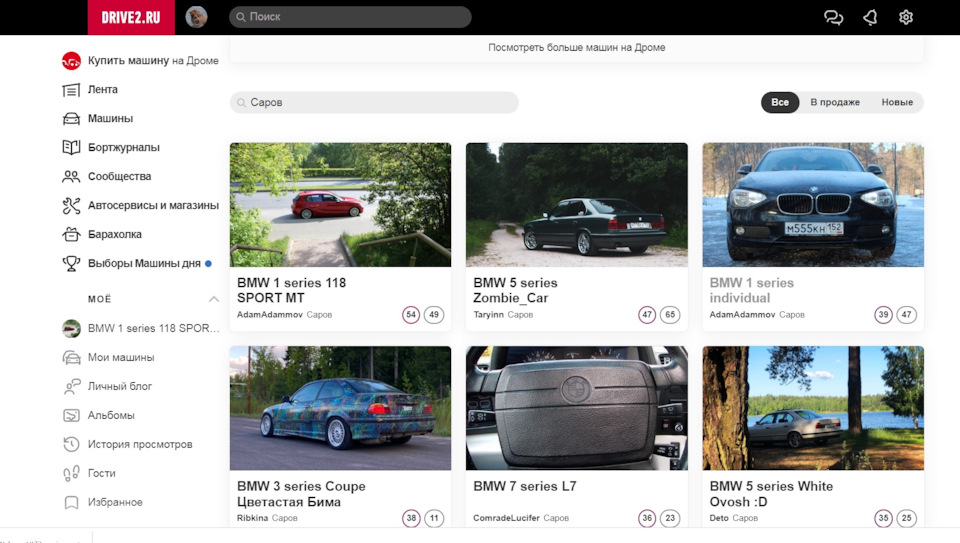The width and height of the screenshot is (960, 543).
Task: Collapse the МОЁ section chevron
Action: (x=214, y=299)
